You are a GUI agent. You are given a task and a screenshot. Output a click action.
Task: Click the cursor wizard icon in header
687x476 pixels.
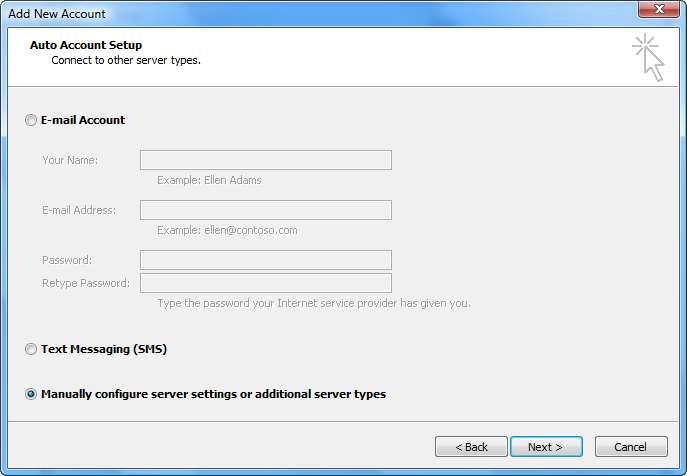(649, 57)
